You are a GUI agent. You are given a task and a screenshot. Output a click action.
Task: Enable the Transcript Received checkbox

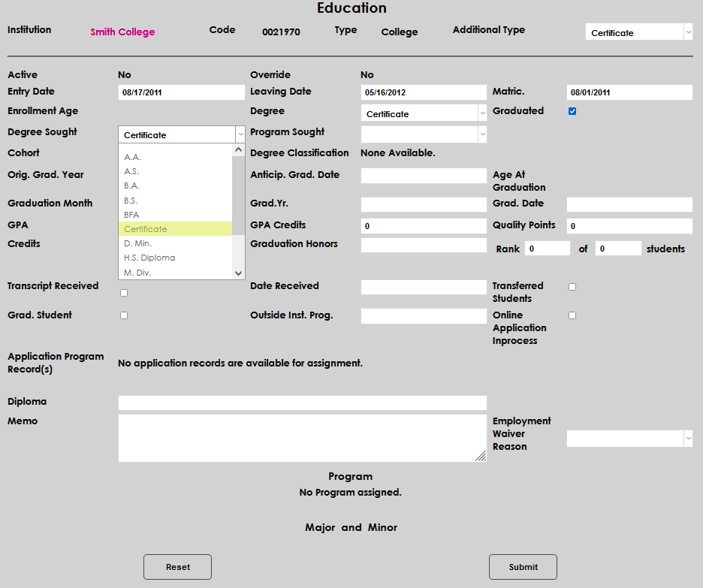click(124, 293)
